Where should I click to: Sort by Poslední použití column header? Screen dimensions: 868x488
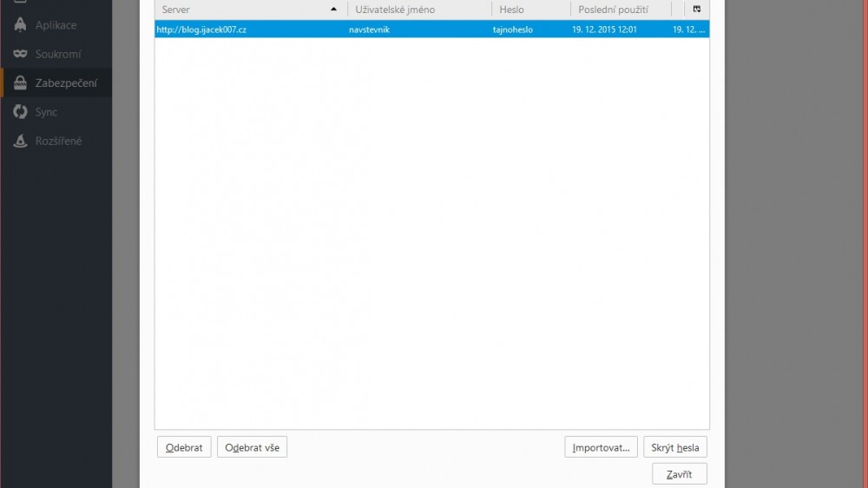pyautogui.click(x=613, y=10)
